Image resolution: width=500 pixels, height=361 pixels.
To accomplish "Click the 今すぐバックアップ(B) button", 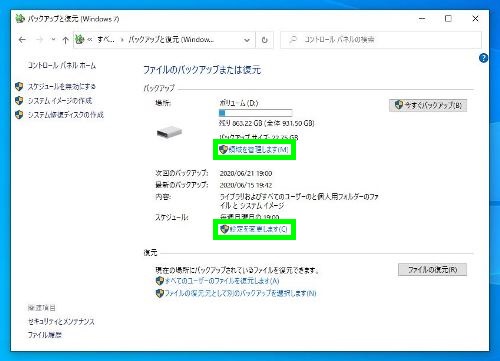I will [x=428, y=105].
